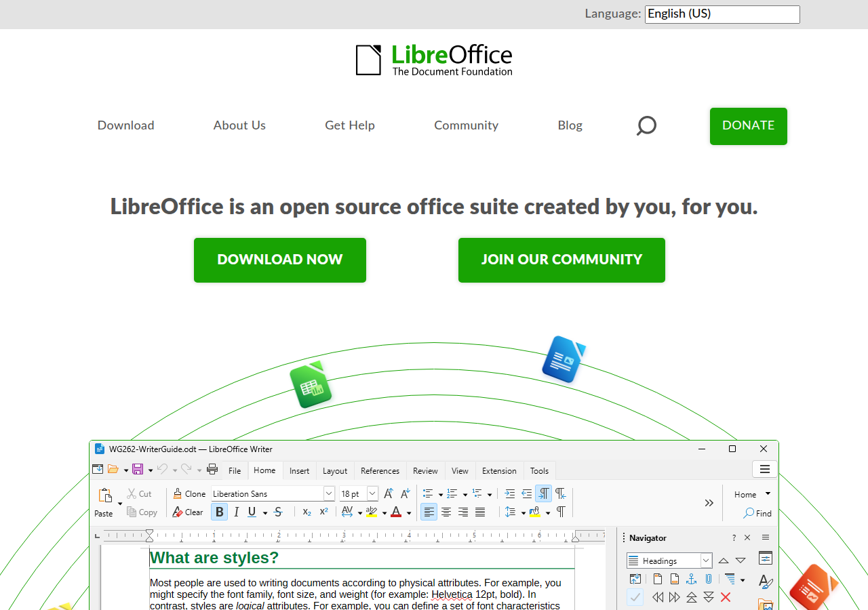This screenshot has height=610, width=868.
Task: Toggle Strikethrough formatting
Action: [278, 512]
